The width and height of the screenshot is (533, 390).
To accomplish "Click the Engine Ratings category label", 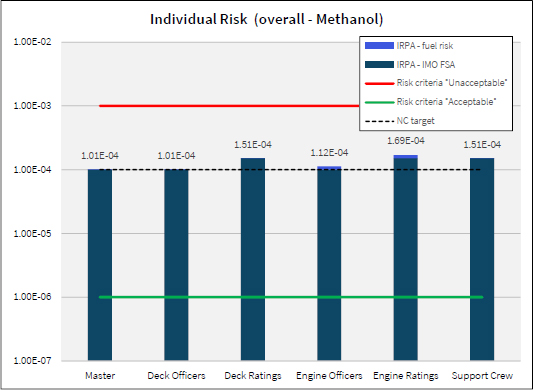I will coord(406,376).
